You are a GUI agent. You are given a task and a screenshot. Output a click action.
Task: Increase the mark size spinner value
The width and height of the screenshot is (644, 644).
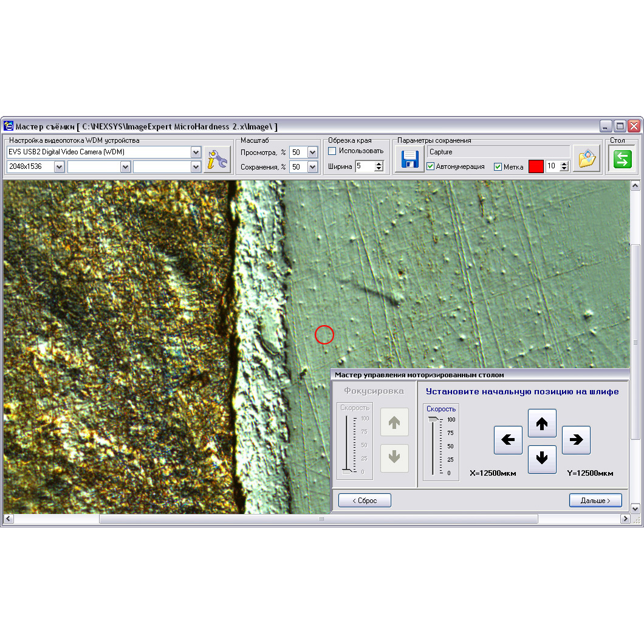click(564, 163)
